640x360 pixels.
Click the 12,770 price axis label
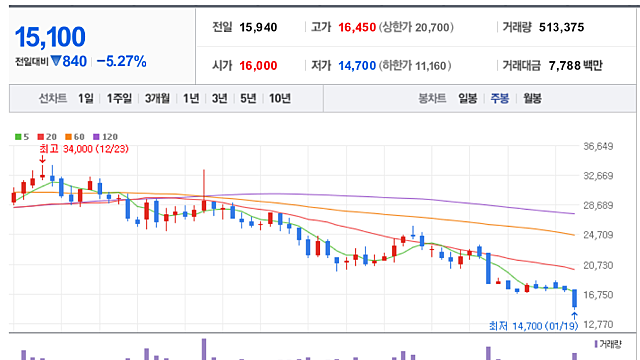coord(598,324)
